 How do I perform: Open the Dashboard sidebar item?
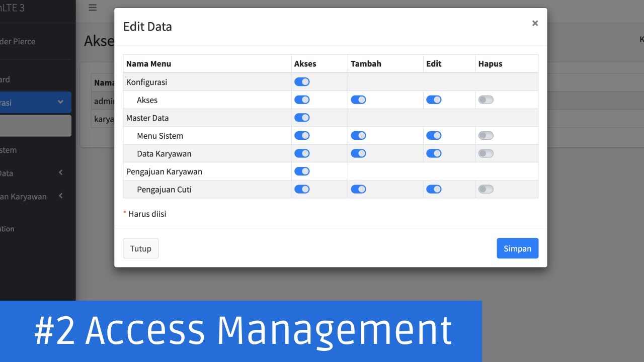35,79
